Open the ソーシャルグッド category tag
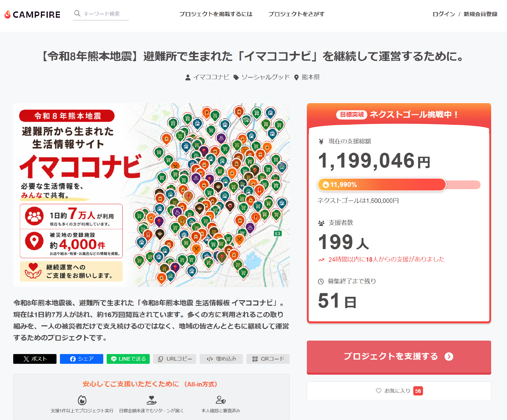The image size is (507, 420). (x=265, y=77)
